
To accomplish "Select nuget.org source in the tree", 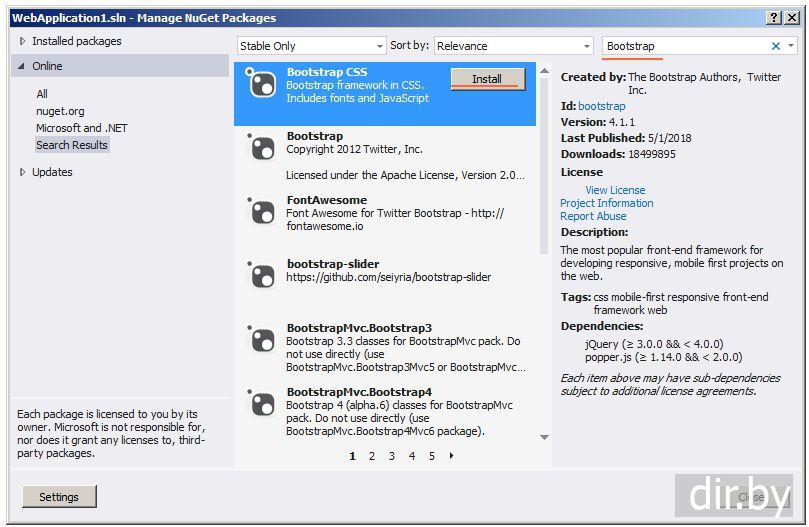I will pyautogui.click(x=60, y=111).
